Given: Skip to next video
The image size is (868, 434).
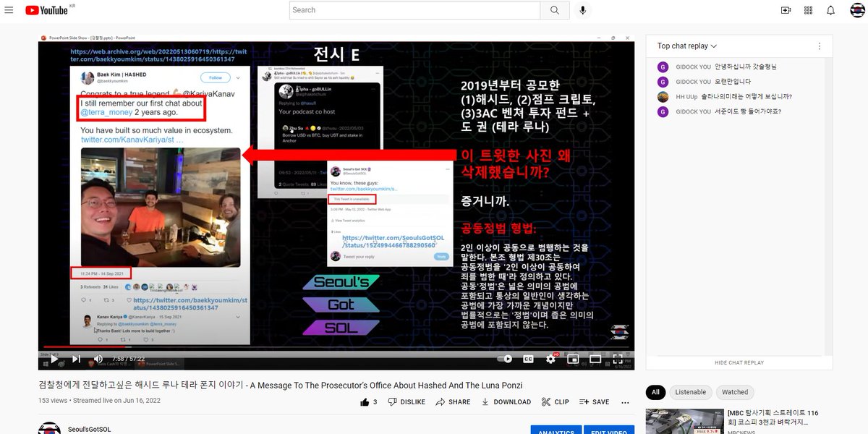Looking at the screenshot, I should 76,359.
